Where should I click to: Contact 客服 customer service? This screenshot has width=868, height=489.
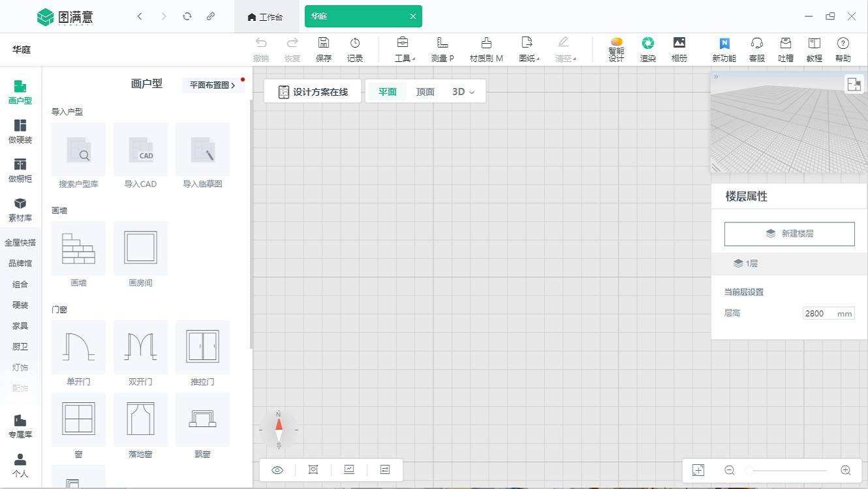[x=757, y=50]
